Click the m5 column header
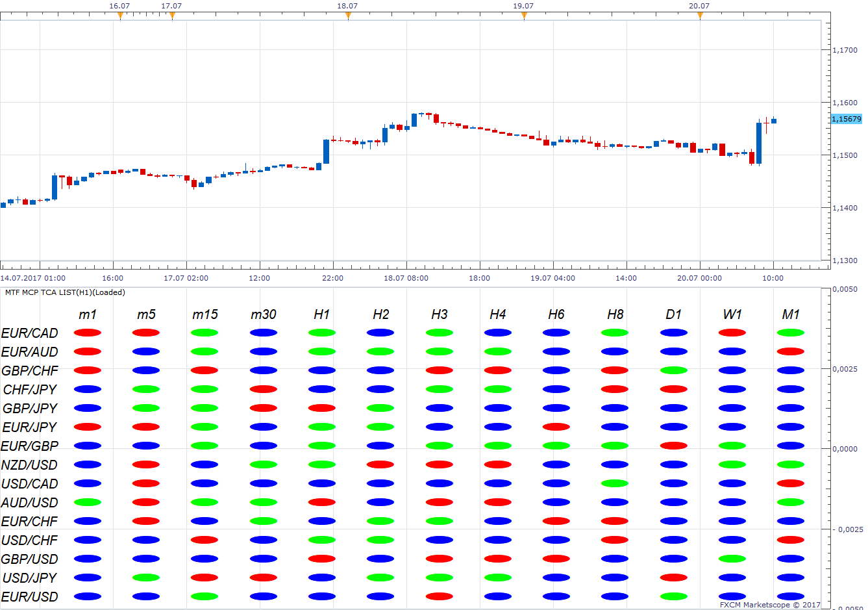This screenshot has height=610, width=868. (x=146, y=314)
